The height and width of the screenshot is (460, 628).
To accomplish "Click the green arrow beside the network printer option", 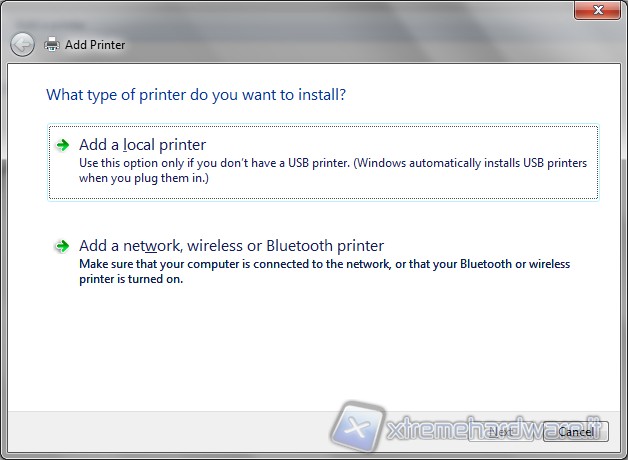I will 63,245.
